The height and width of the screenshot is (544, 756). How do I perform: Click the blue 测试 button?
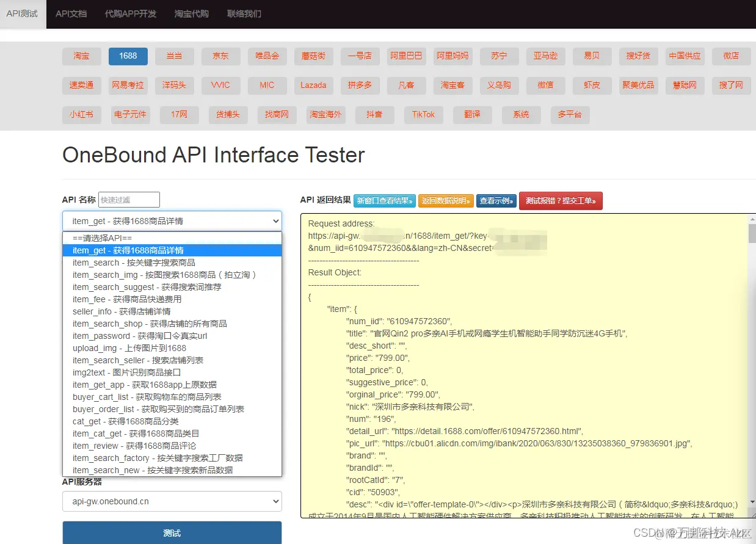coord(172,533)
